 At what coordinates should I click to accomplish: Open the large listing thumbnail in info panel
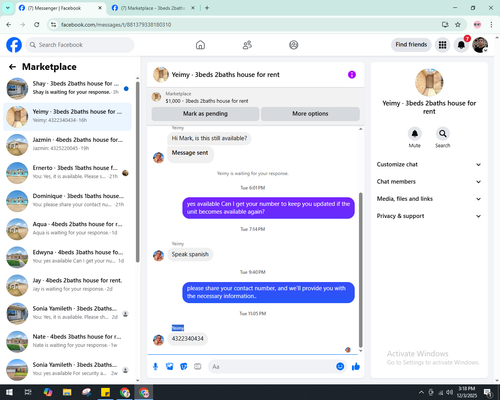point(429,82)
